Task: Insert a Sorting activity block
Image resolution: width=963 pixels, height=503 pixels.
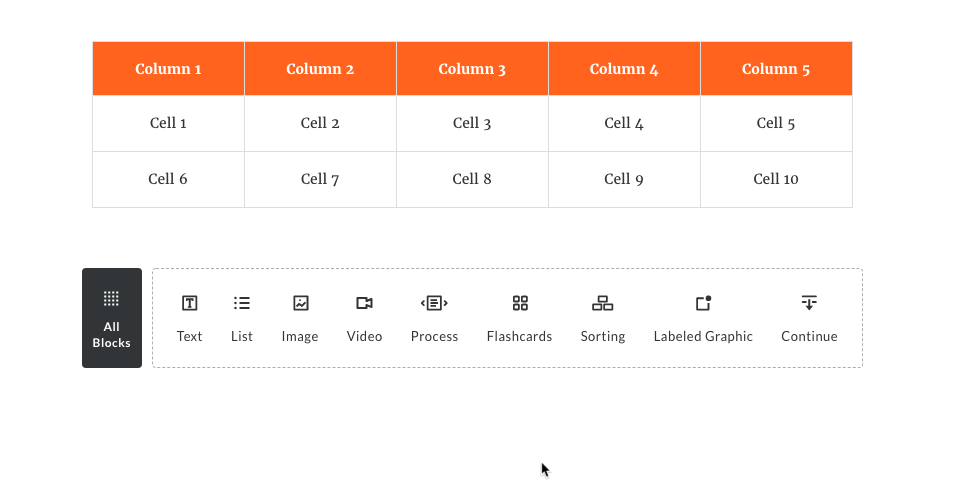Action: 602,318
